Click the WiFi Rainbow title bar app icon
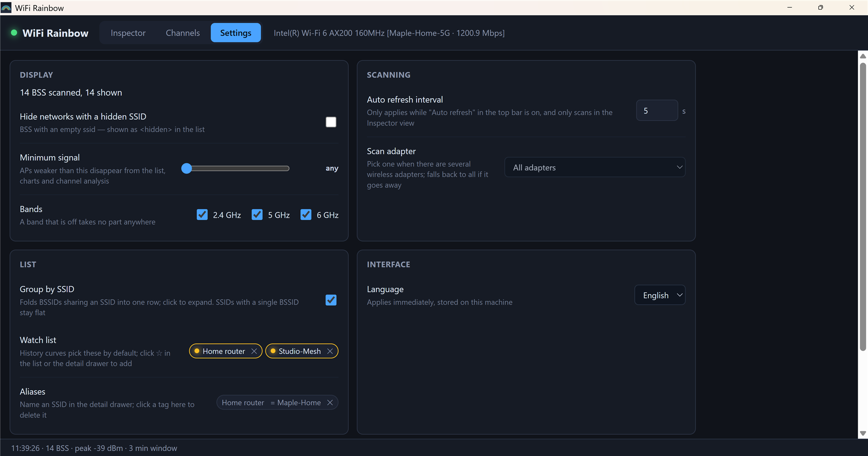This screenshot has height=456, width=868. (x=6, y=8)
